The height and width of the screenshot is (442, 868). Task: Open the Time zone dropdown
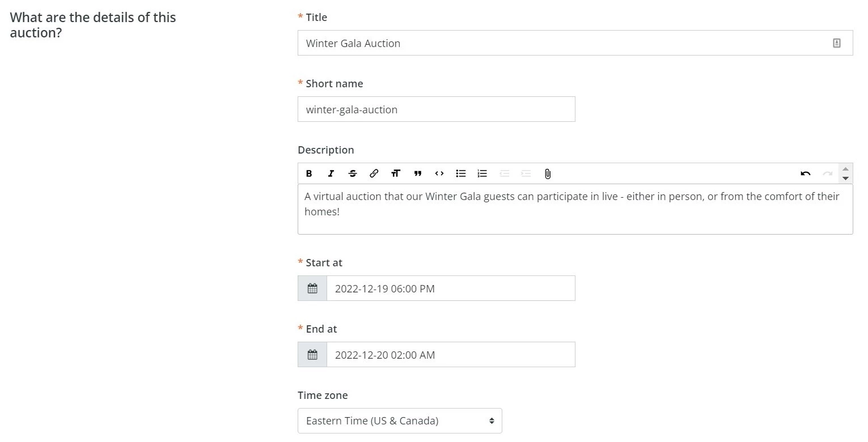tap(400, 420)
